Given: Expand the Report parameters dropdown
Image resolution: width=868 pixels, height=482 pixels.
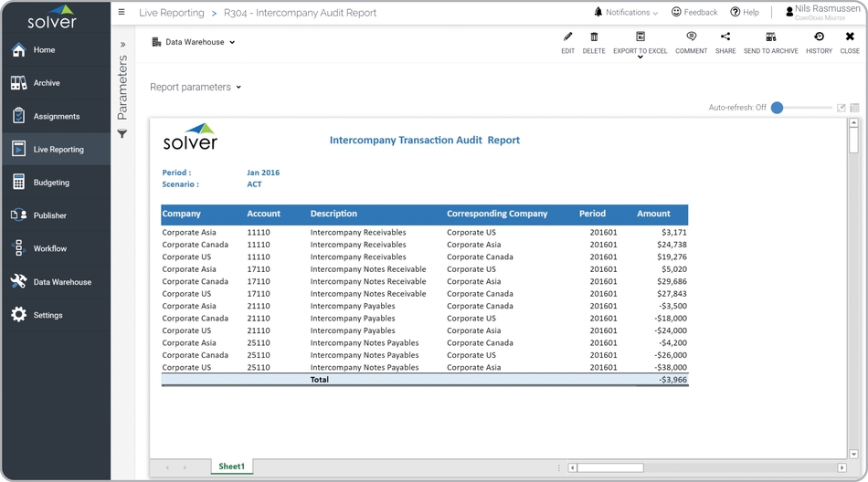Looking at the screenshot, I should [196, 88].
